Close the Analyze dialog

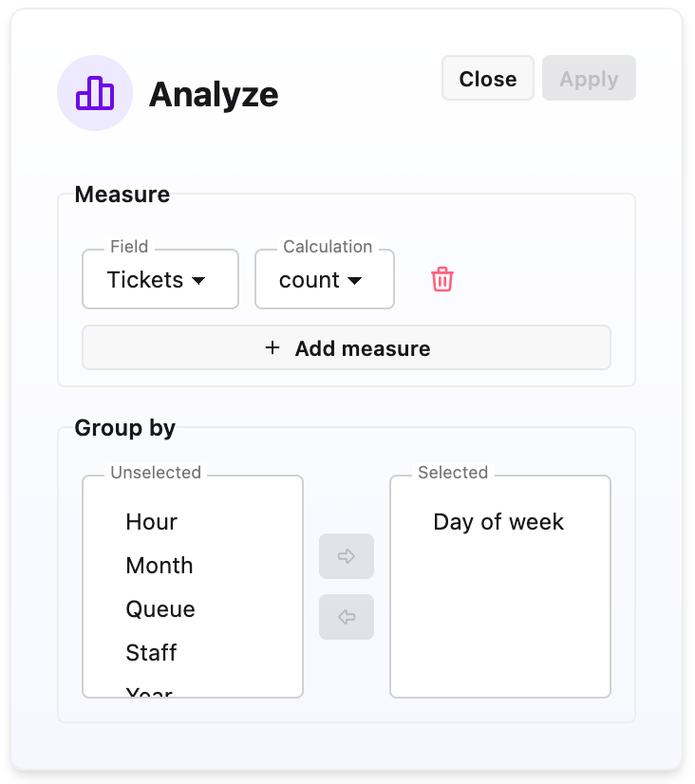point(488,78)
